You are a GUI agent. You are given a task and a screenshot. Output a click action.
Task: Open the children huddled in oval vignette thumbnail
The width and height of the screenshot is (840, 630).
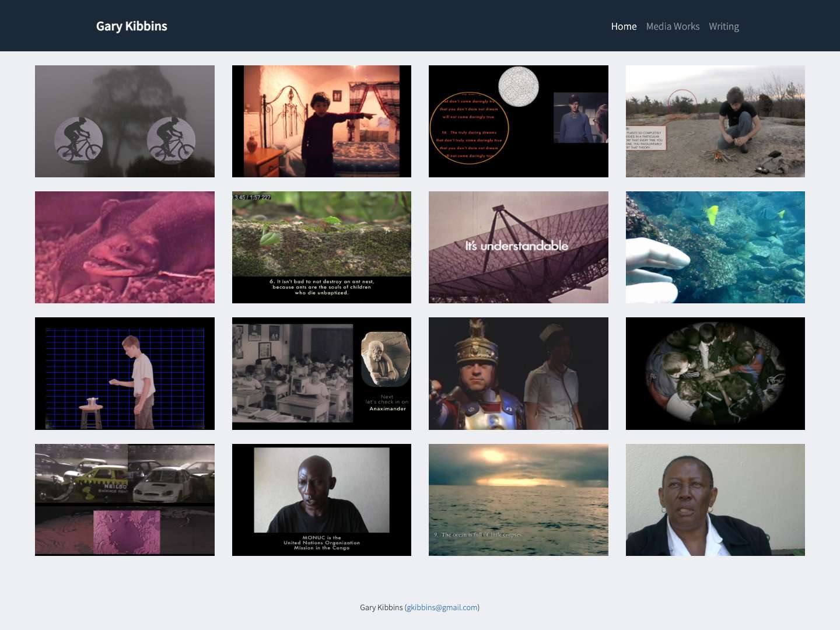point(715,373)
